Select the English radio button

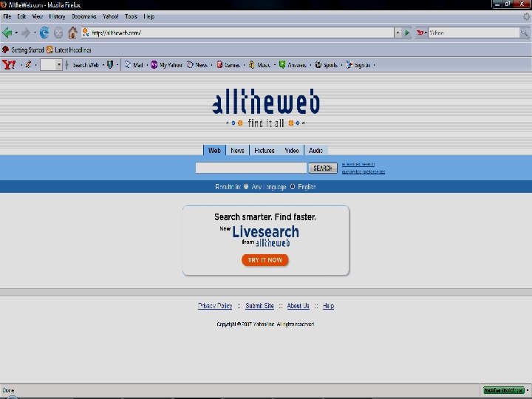pos(293,187)
